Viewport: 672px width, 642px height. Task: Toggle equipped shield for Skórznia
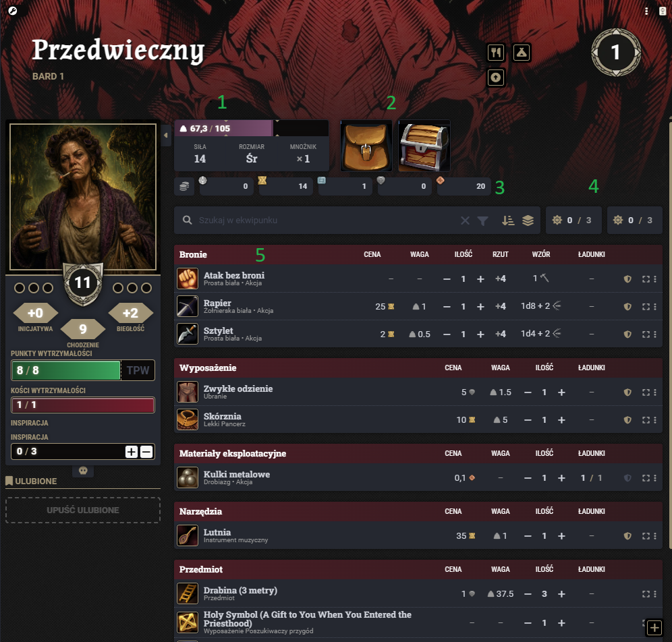pyautogui.click(x=627, y=420)
